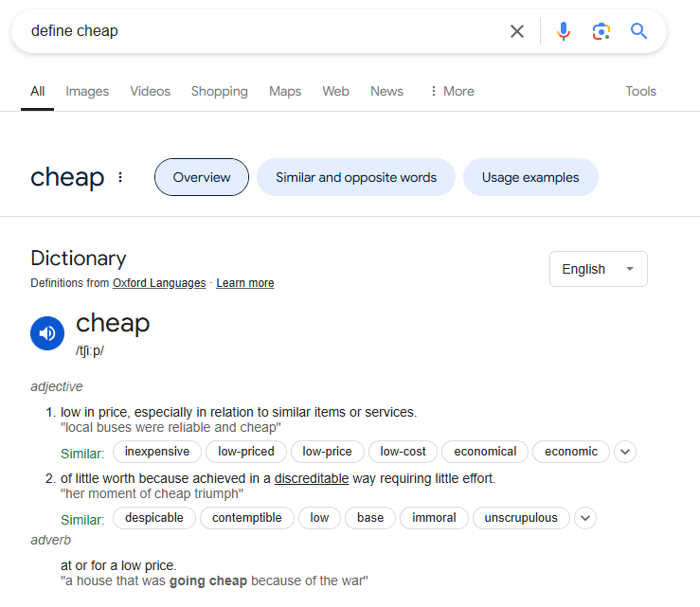Switch to the Images tab
The image size is (700, 607).
coord(87,91)
